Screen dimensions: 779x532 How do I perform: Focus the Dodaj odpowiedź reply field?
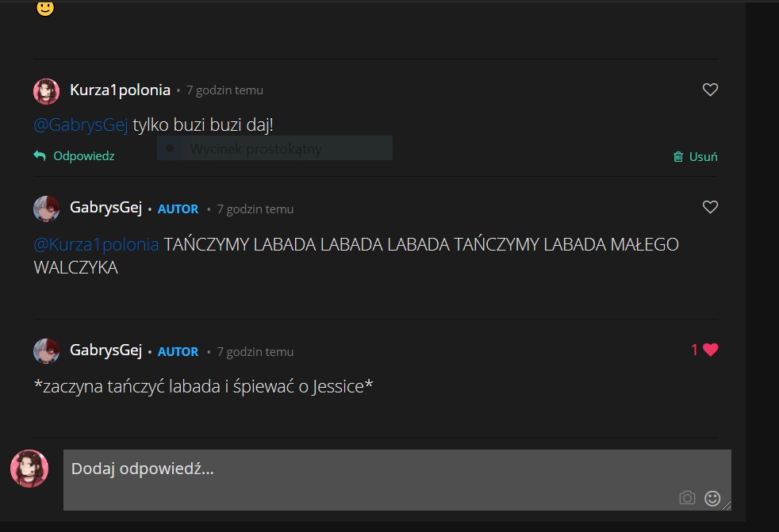(397, 480)
